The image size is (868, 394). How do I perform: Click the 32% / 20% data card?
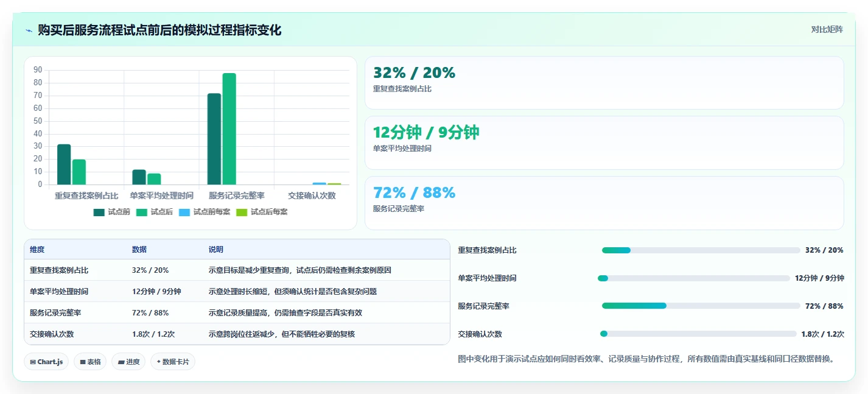point(604,83)
